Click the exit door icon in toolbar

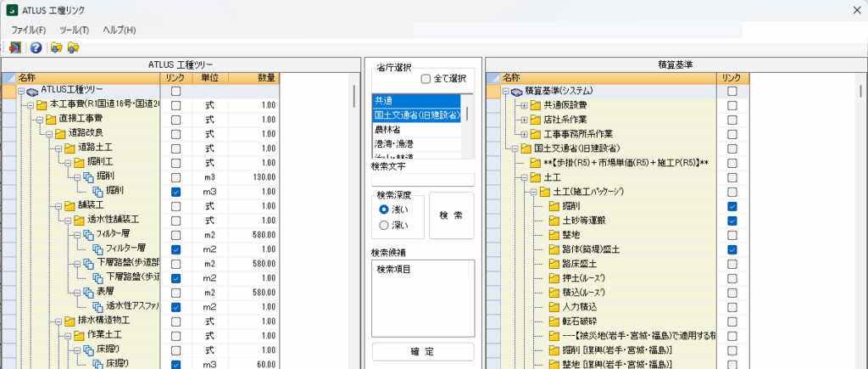pos(15,47)
